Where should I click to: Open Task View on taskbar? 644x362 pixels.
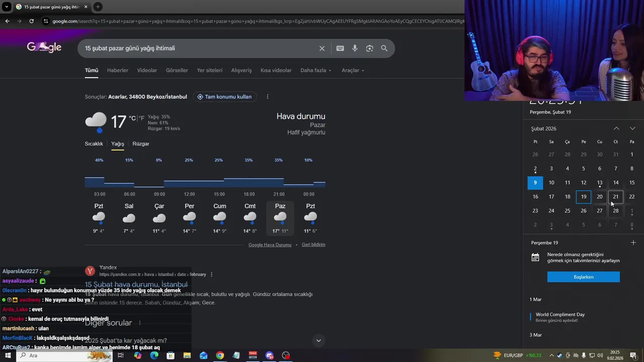(121, 355)
